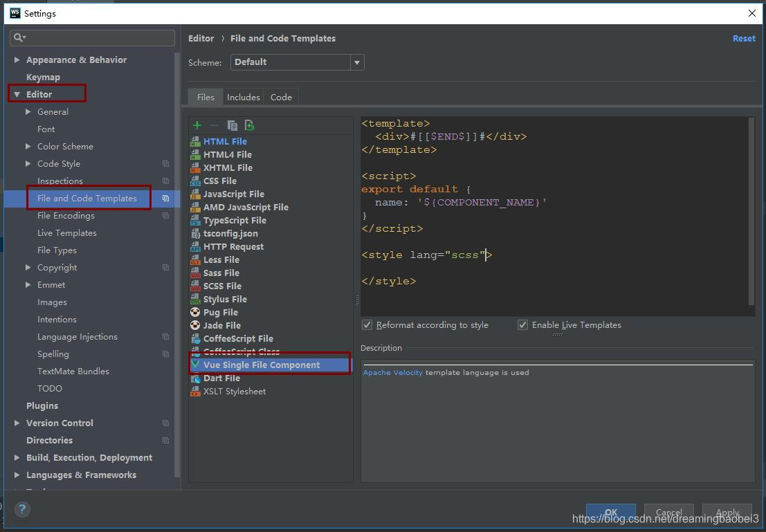Click the Sass File icon

tap(195, 273)
